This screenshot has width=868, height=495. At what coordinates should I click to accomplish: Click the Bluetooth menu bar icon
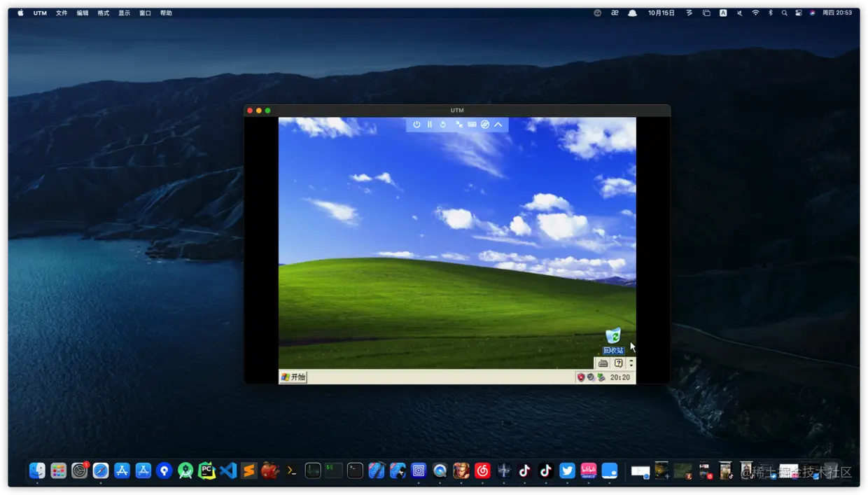pyautogui.click(x=771, y=13)
